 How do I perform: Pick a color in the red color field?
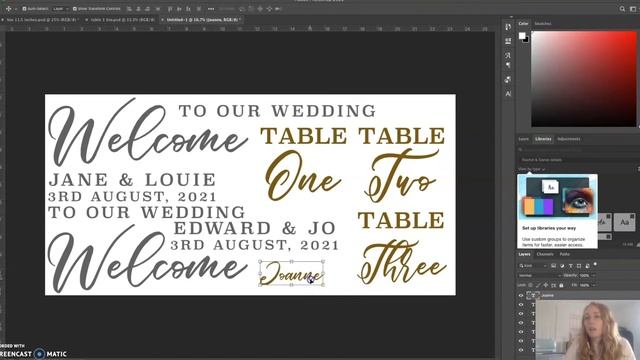584,79
